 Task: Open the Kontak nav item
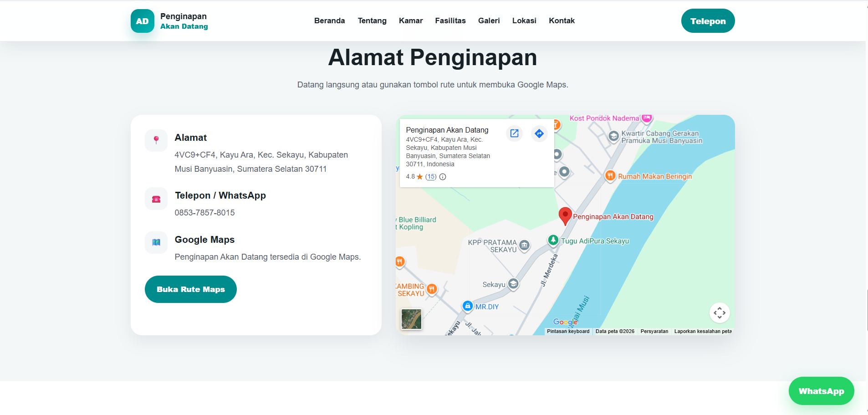[562, 20]
